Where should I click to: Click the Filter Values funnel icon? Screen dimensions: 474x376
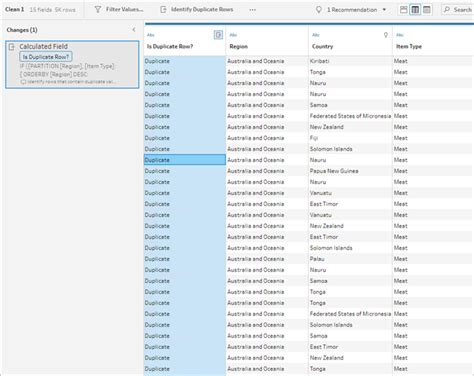pos(97,10)
